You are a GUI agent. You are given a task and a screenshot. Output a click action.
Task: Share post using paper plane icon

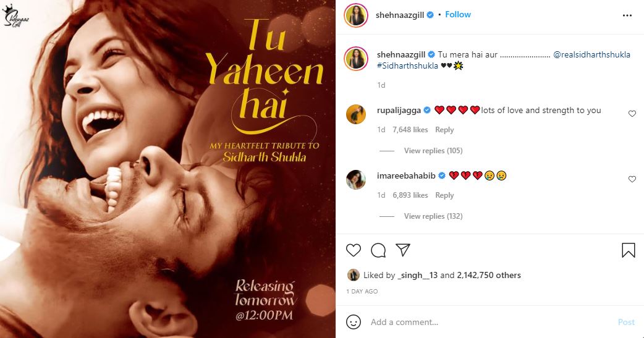coord(403,250)
